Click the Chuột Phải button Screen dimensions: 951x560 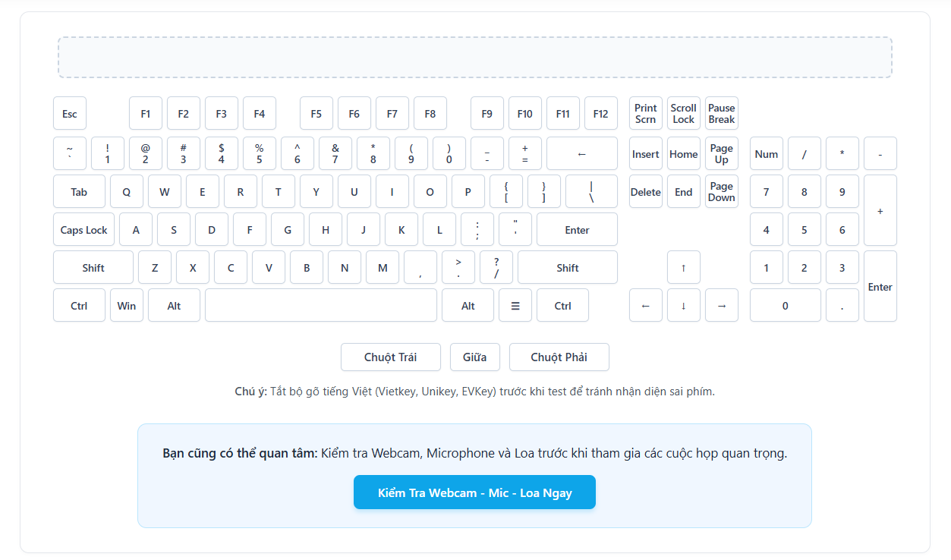coord(559,357)
